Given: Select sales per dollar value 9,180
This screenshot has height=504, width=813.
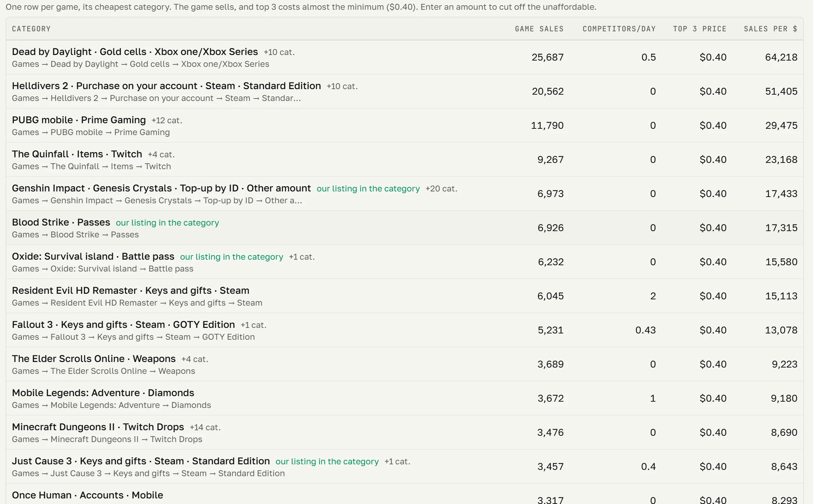Looking at the screenshot, I should (x=784, y=398).
